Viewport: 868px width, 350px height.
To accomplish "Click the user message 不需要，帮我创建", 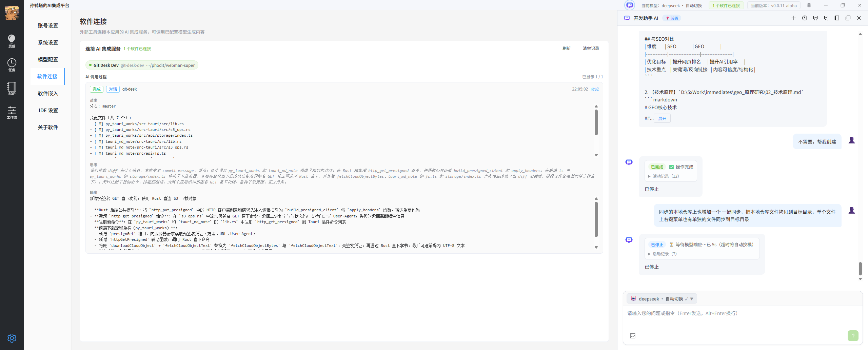I will pyautogui.click(x=817, y=142).
